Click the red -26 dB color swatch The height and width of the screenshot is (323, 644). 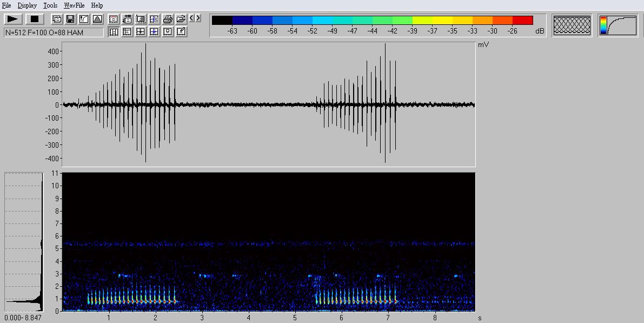(522, 21)
